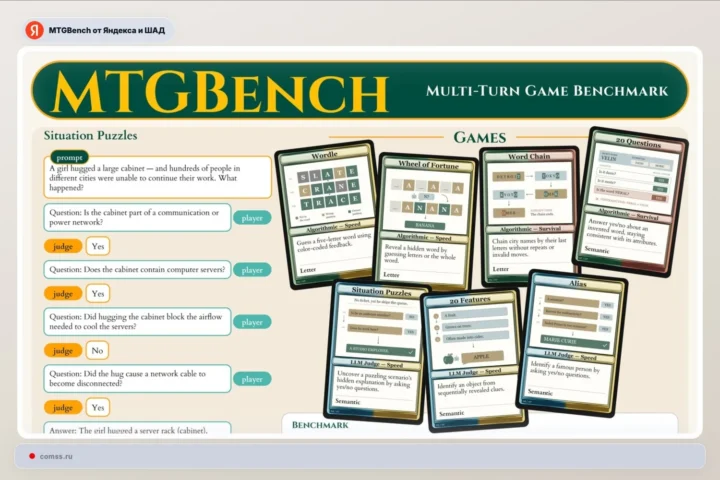Click the red dot beside comss.ru

tap(32, 456)
